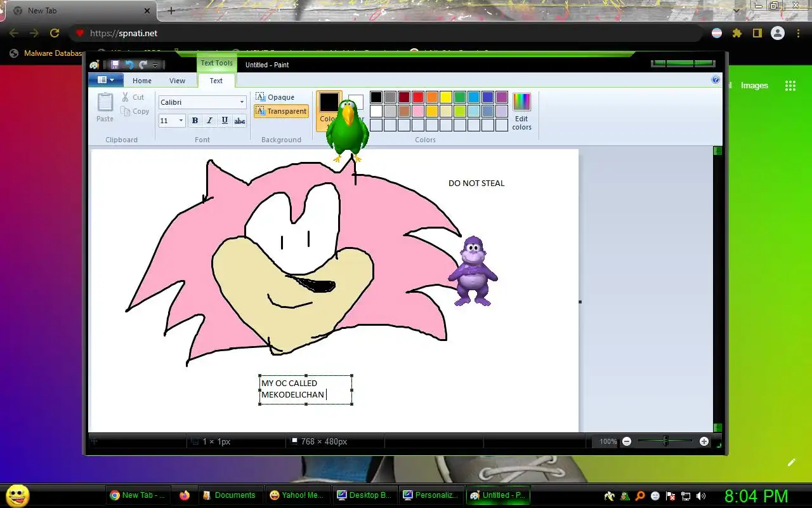This screenshot has width=812, height=508.
Task: Open the blue Paint file menu button
Action: click(x=105, y=80)
